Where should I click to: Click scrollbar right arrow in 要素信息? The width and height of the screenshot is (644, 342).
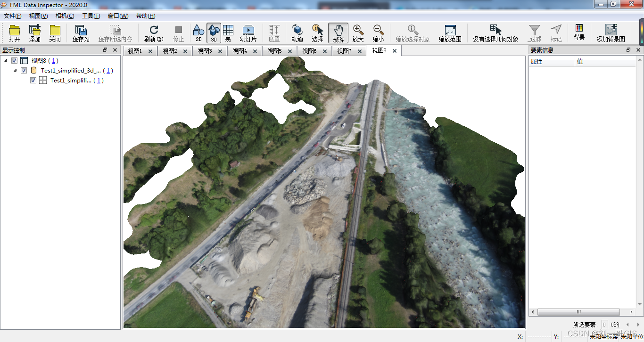632,312
